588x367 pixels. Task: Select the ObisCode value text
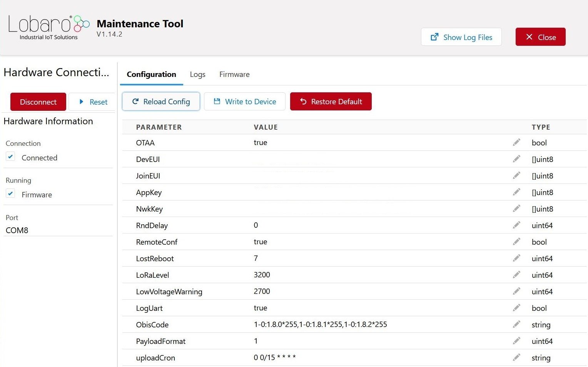tap(320, 324)
